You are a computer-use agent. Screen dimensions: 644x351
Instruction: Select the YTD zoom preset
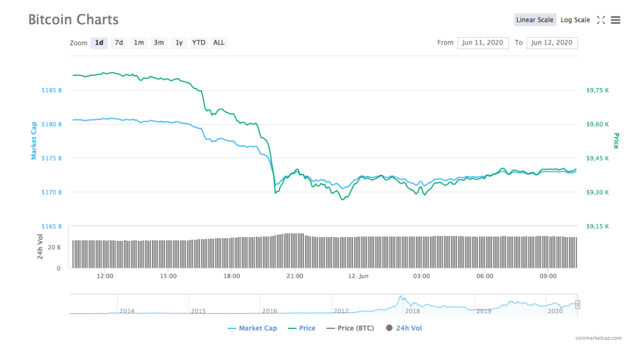tap(198, 42)
